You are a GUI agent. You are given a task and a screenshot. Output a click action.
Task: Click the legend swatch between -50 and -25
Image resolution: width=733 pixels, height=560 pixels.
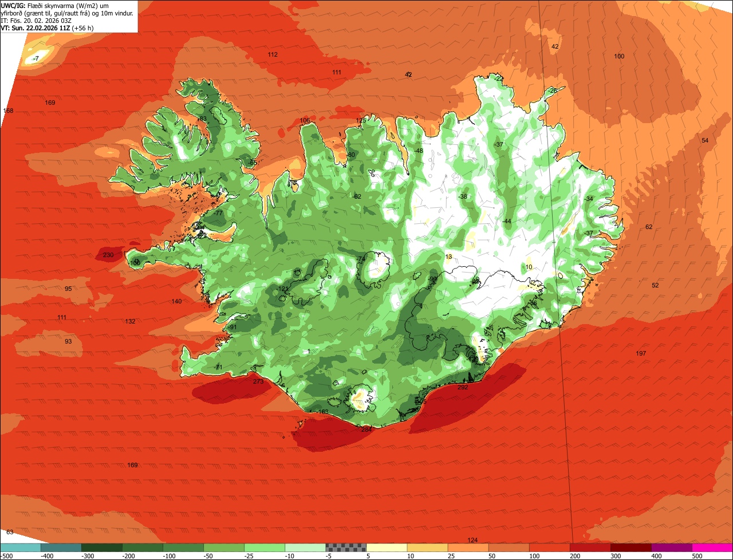223,547
